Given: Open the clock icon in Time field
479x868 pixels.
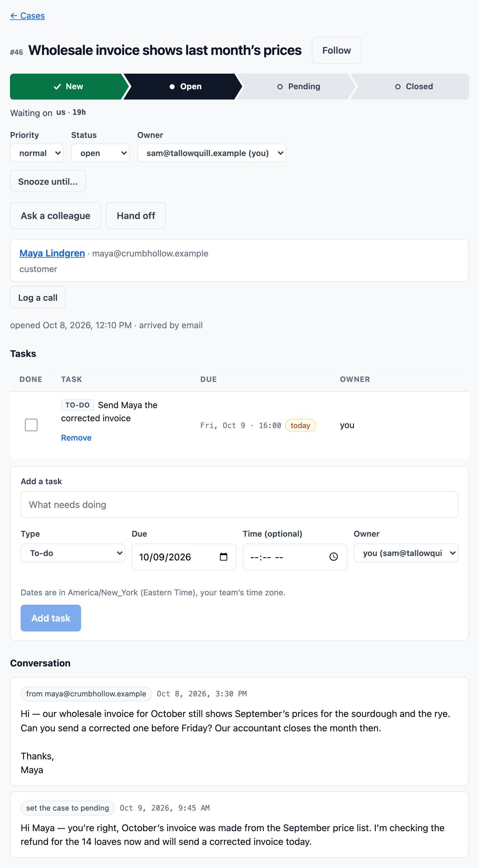Looking at the screenshot, I should (333, 557).
